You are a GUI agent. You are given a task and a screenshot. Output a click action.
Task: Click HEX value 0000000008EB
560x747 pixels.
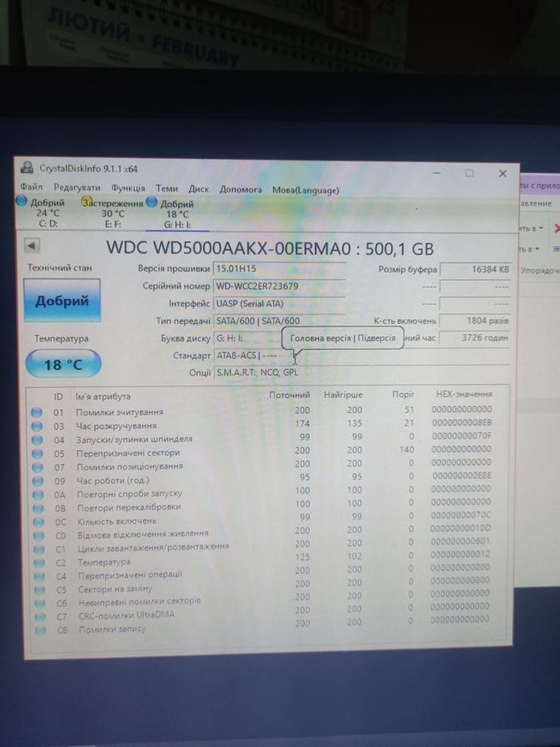(x=462, y=422)
